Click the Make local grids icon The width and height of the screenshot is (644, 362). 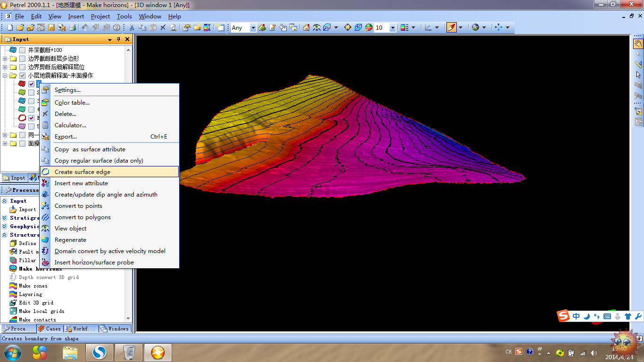point(13,311)
